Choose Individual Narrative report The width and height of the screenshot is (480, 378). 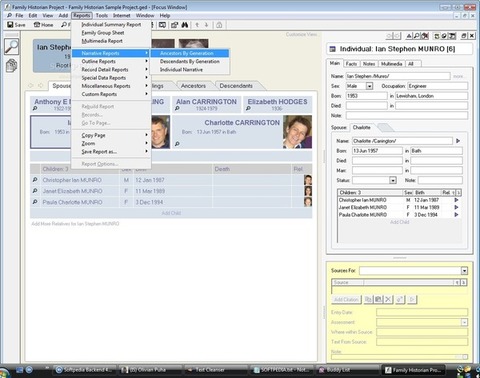(x=190, y=70)
